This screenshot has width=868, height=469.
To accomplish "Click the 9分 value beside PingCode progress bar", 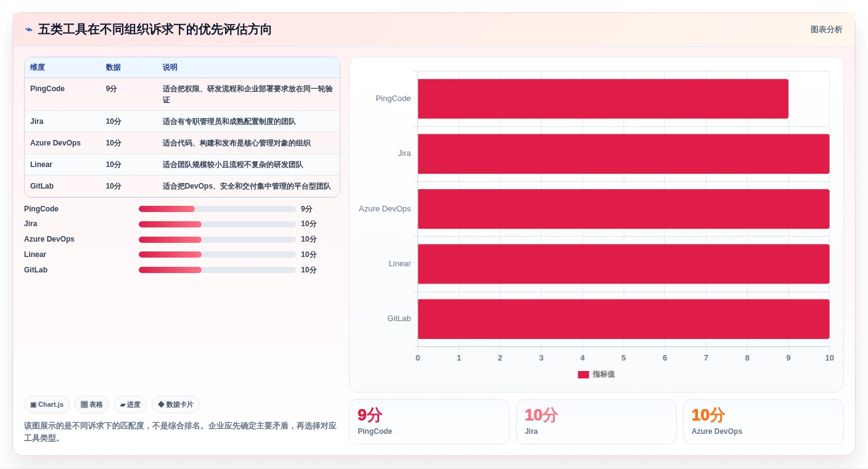I will point(306,209).
